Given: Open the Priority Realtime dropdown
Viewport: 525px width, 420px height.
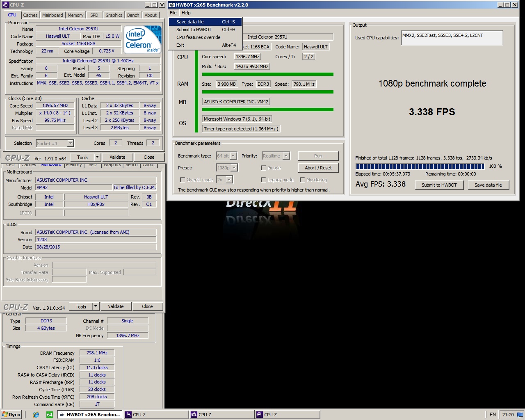Looking at the screenshot, I should (286, 156).
